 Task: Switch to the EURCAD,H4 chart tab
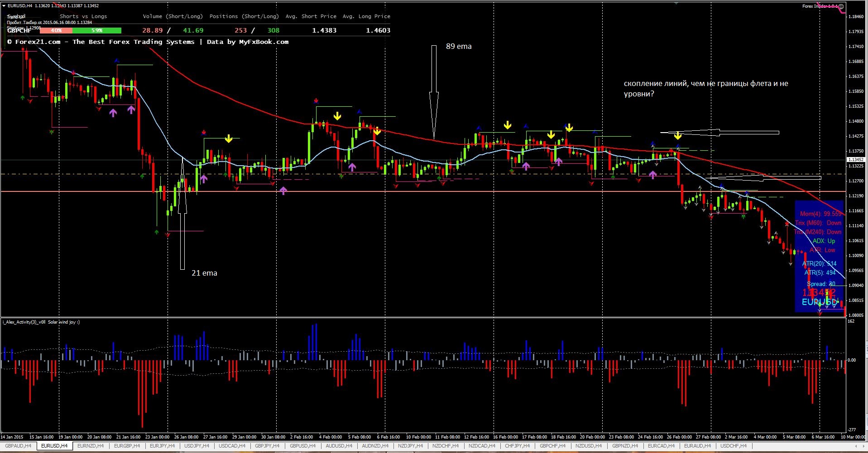click(661, 446)
